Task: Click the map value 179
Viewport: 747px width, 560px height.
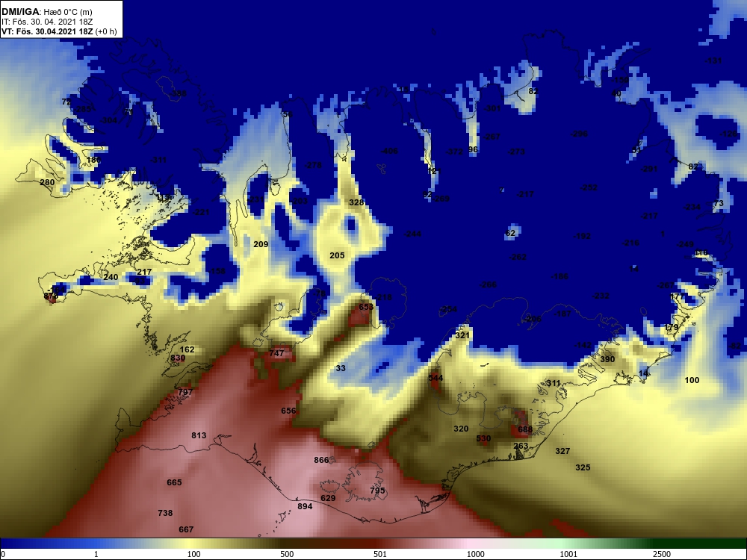Action: pyautogui.click(x=671, y=328)
